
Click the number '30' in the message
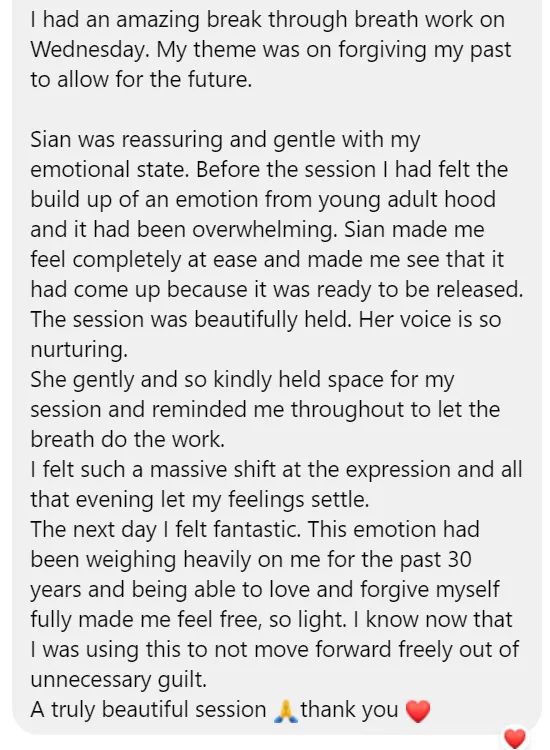460,560
